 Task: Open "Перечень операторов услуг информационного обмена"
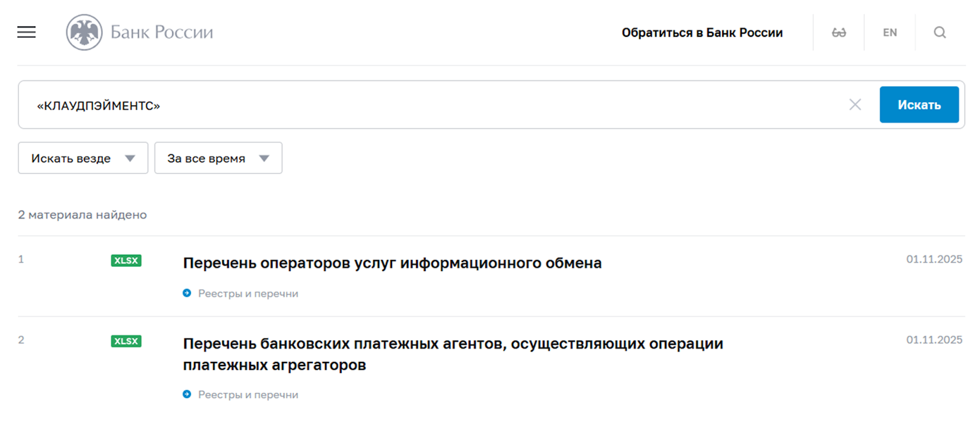[392, 263]
